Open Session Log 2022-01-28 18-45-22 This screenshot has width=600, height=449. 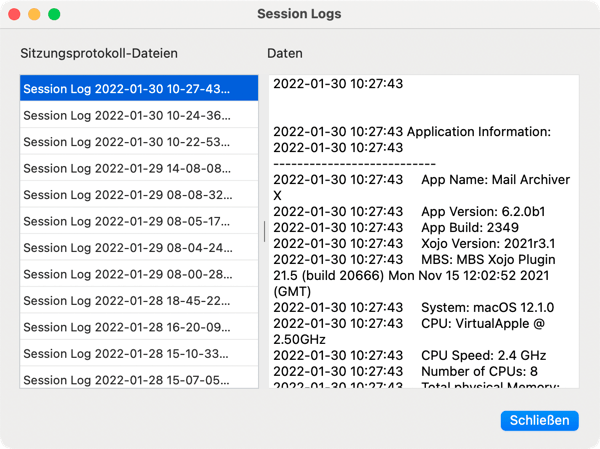137,301
